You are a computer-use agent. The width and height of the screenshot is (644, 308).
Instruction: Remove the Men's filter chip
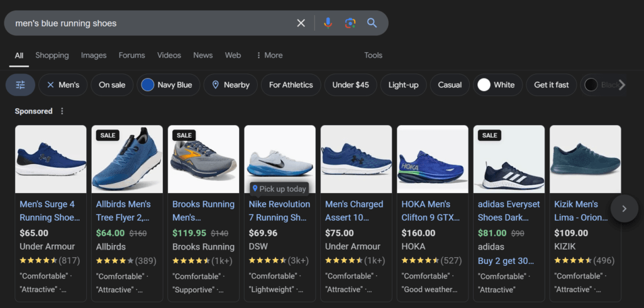click(63, 85)
